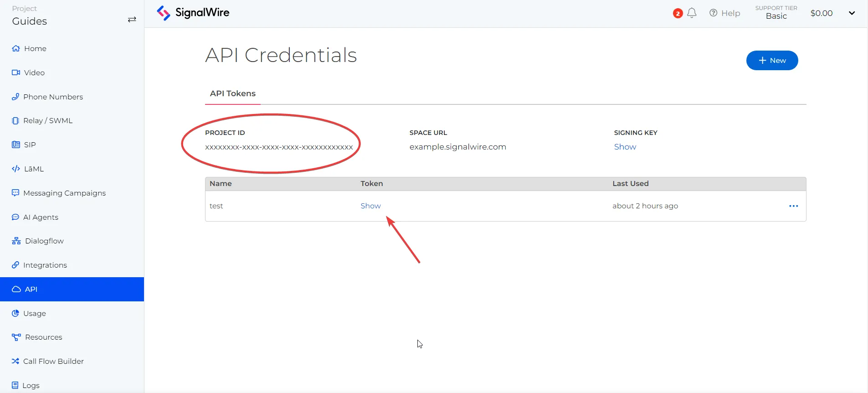This screenshot has width=868, height=393.
Task: Click the Integrations link icon
Action: pos(15,265)
